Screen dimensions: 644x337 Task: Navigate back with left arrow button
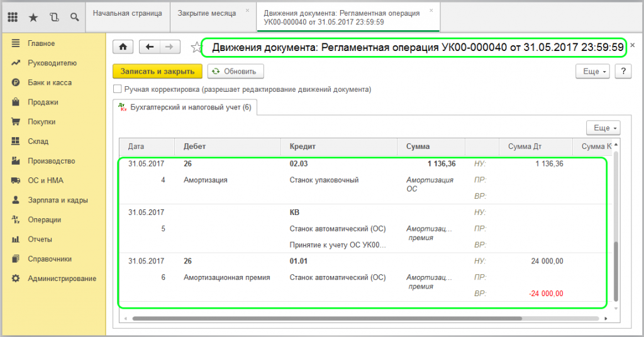point(150,47)
